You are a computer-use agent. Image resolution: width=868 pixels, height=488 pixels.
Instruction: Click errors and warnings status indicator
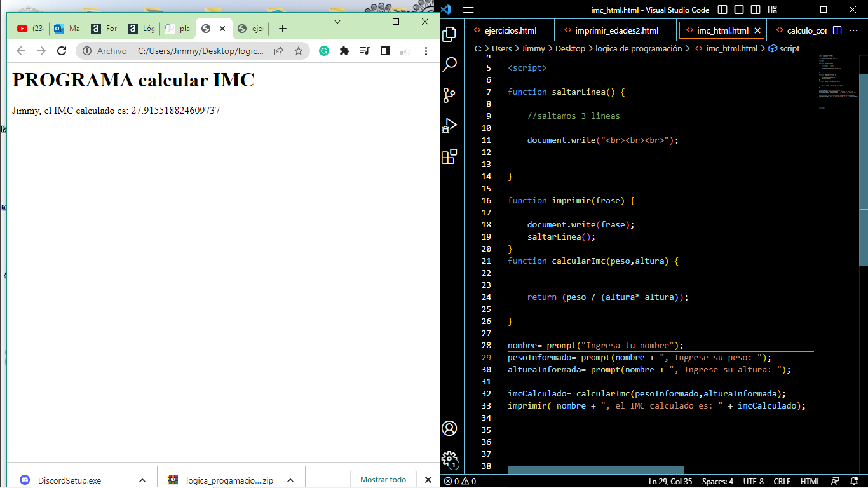point(460,481)
